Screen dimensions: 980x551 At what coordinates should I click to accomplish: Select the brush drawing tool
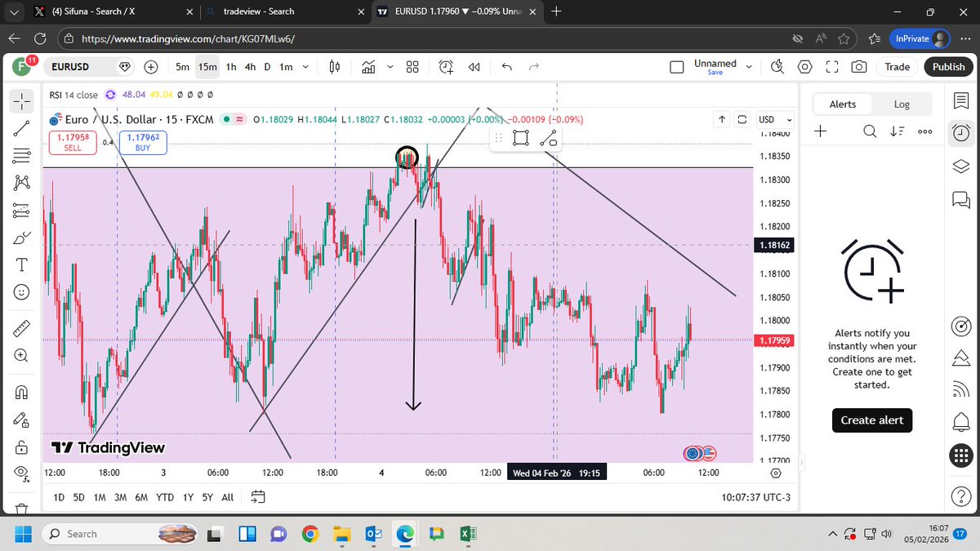(x=22, y=238)
